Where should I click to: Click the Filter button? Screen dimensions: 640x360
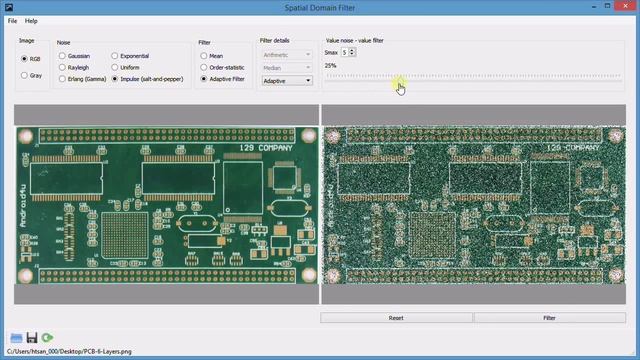[549, 318]
